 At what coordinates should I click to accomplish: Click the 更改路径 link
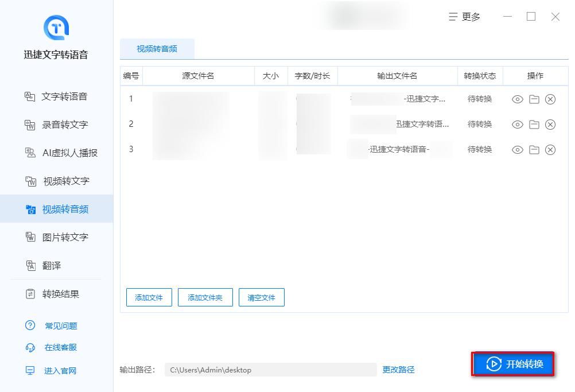(398, 370)
